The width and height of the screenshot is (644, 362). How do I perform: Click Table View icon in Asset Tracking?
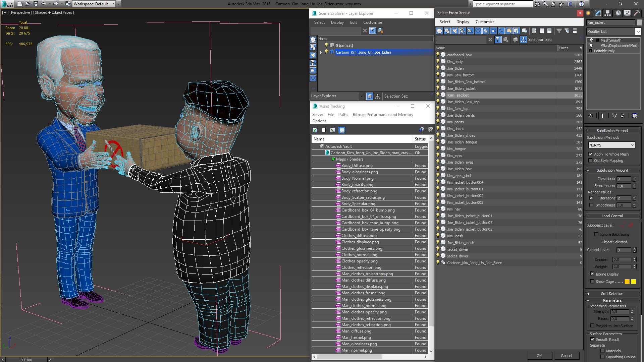[342, 130]
